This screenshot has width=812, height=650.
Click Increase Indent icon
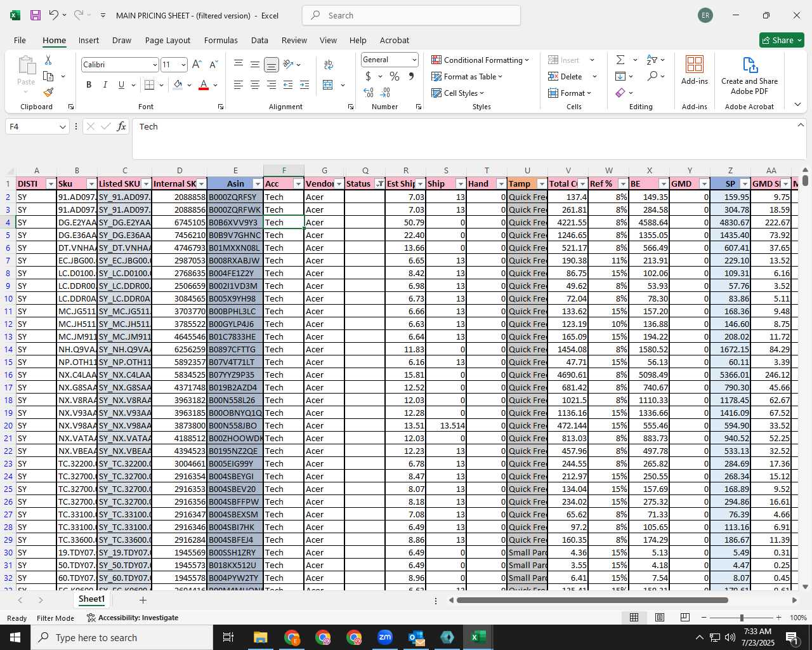tap(304, 85)
